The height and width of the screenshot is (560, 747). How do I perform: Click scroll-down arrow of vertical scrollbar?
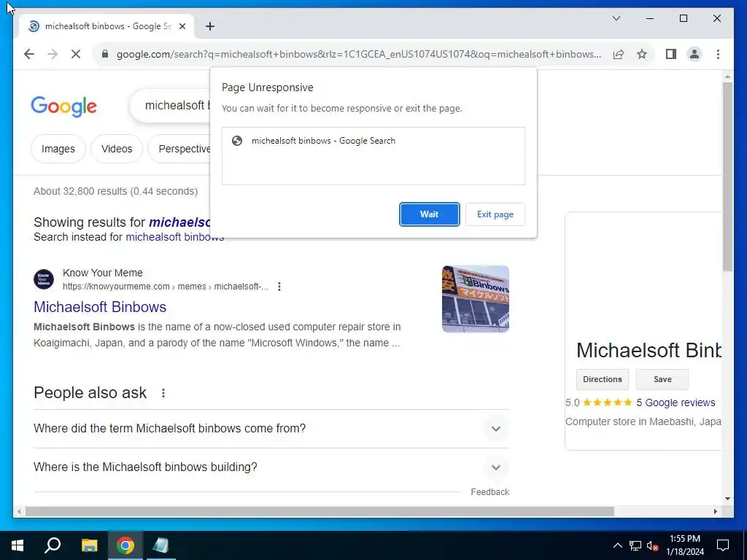pyautogui.click(x=727, y=499)
